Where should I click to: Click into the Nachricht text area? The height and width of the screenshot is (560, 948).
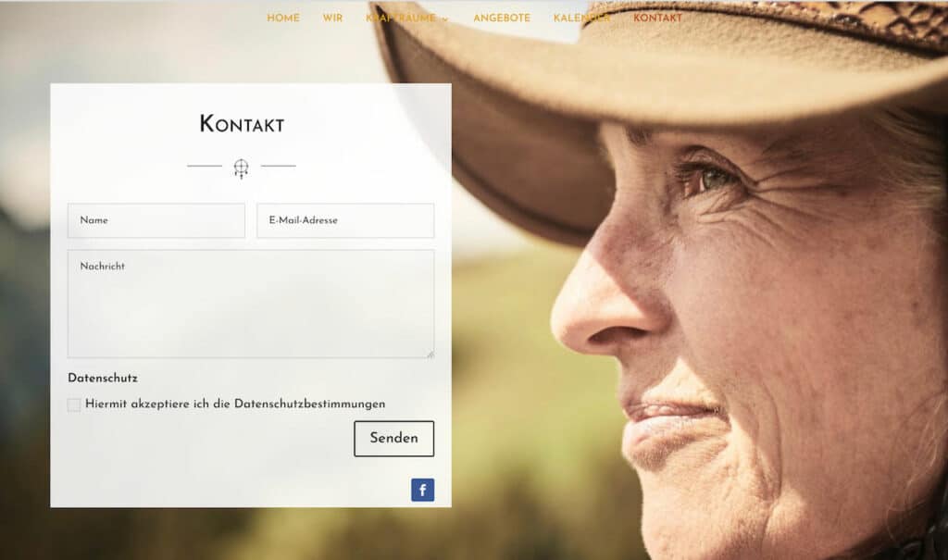(250, 304)
